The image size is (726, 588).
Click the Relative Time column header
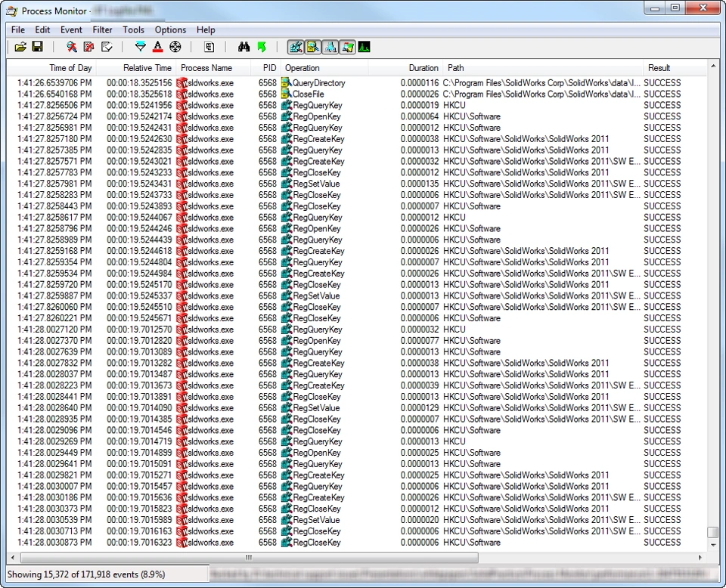tap(135, 68)
